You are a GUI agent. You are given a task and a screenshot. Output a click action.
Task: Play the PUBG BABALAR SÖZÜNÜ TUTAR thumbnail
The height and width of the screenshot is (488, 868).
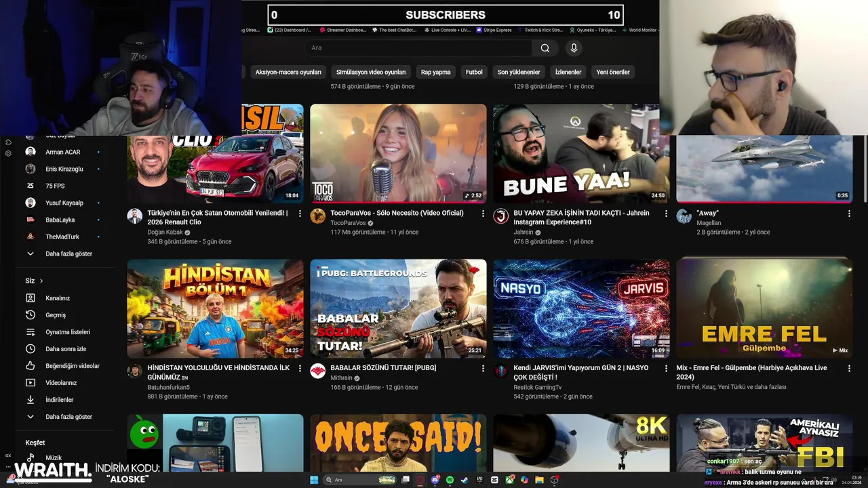tap(398, 308)
